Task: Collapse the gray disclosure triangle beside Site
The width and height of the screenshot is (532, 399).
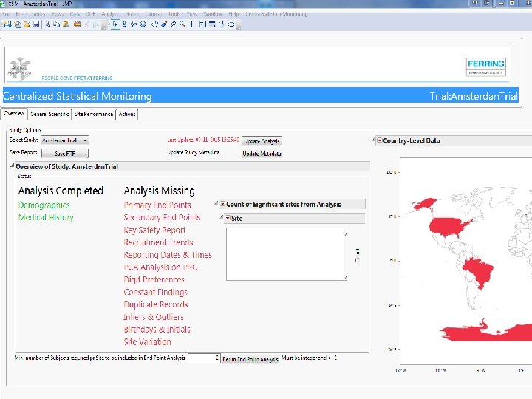Action: pos(222,217)
